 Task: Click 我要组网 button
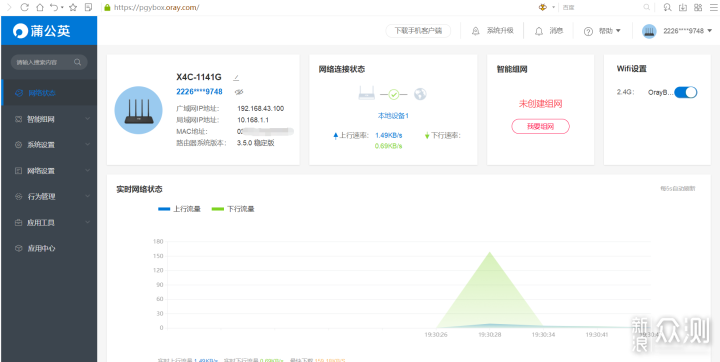point(540,126)
